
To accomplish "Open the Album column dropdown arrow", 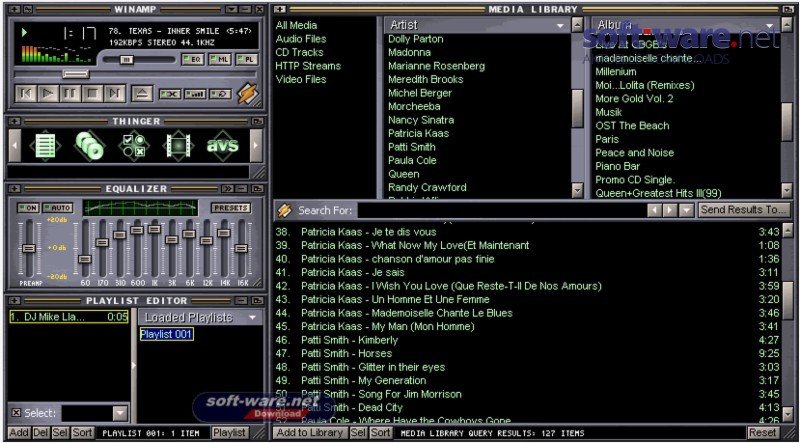I will coord(769,26).
